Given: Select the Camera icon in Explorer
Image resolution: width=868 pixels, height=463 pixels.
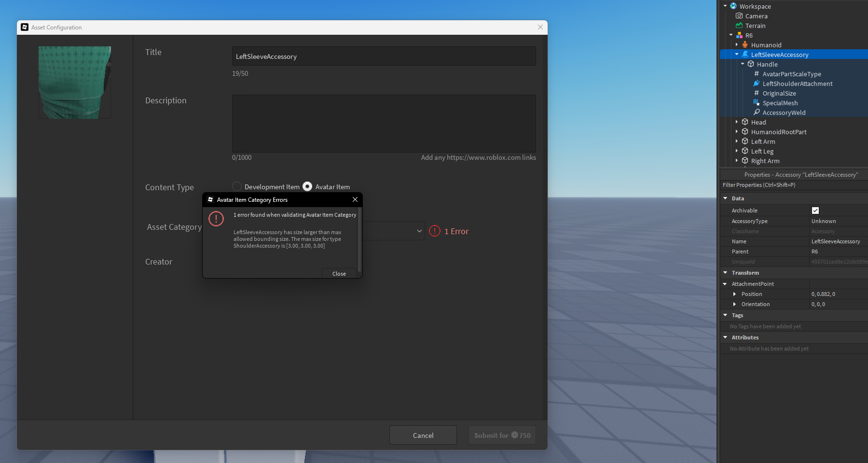Looking at the screenshot, I should pyautogui.click(x=739, y=16).
